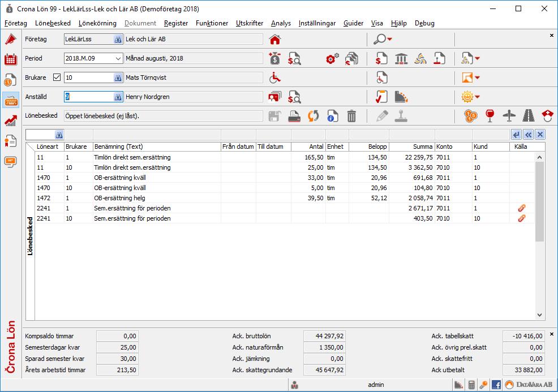Click the bank building icon

401,59
